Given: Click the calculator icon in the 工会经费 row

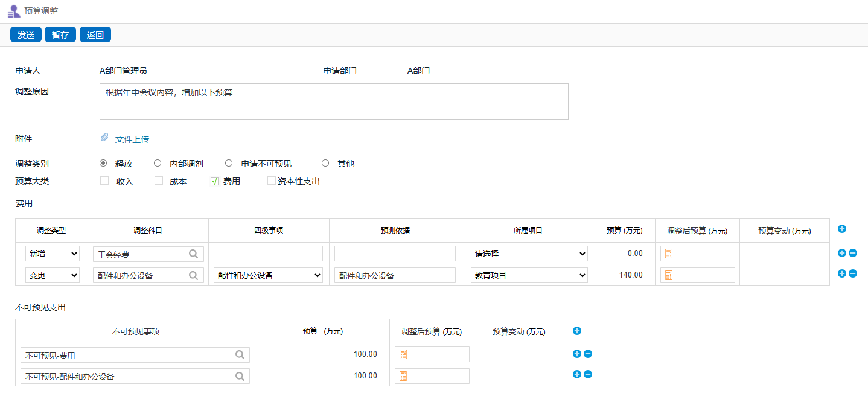Looking at the screenshot, I should 669,254.
